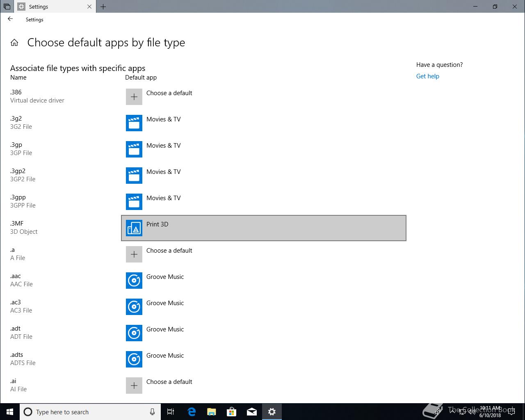Launch Microsoft Edge from the taskbar

(x=191, y=412)
